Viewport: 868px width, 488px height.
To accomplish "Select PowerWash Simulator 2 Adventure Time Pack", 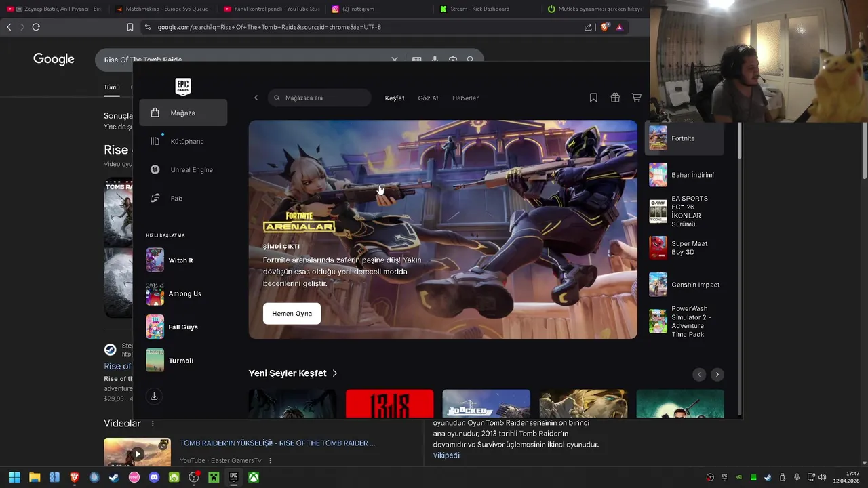I will (x=684, y=321).
